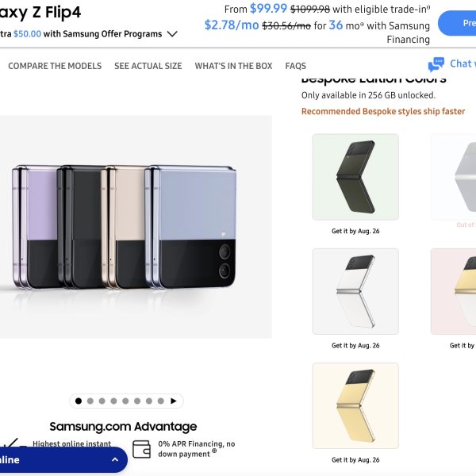Viewport: 476px width, 476px height.
Task: Open the FAQs tab
Action: point(295,66)
